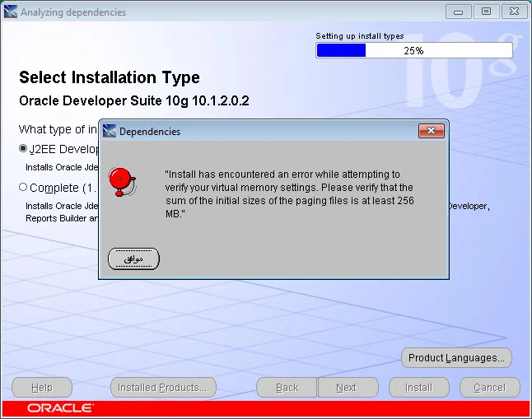Maximize the installer window

[x=486, y=12]
